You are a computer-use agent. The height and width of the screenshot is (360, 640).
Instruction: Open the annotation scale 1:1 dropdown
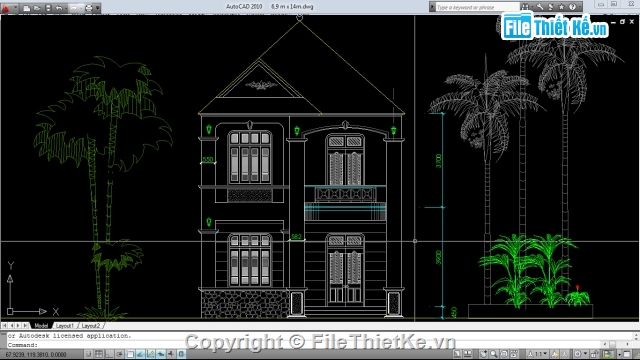coord(538,354)
